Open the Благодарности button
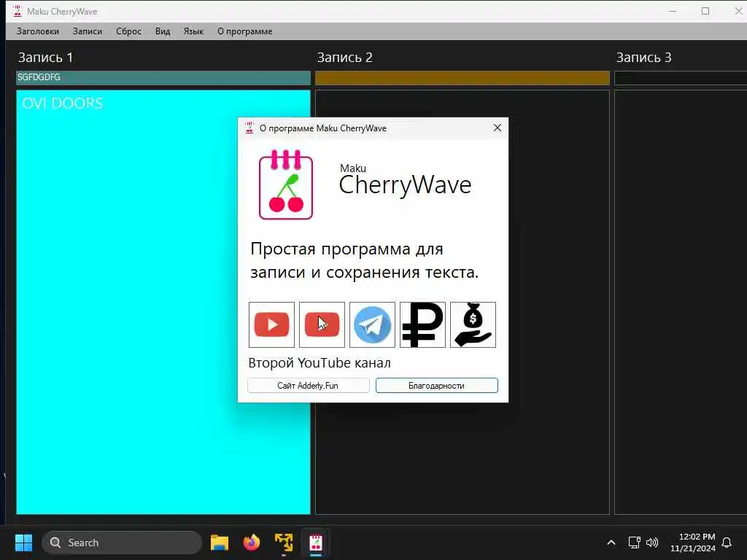Image resolution: width=747 pixels, height=560 pixels. click(437, 386)
